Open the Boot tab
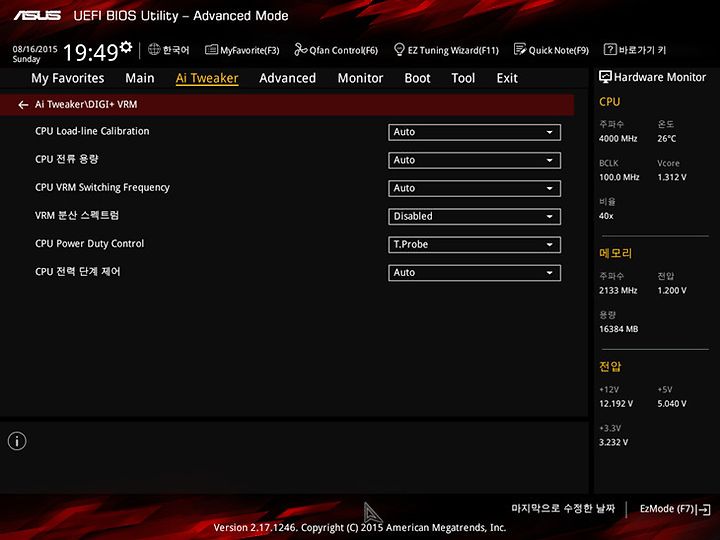Image resolution: width=720 pixels, height=540 pixels. tap(417, 78)
